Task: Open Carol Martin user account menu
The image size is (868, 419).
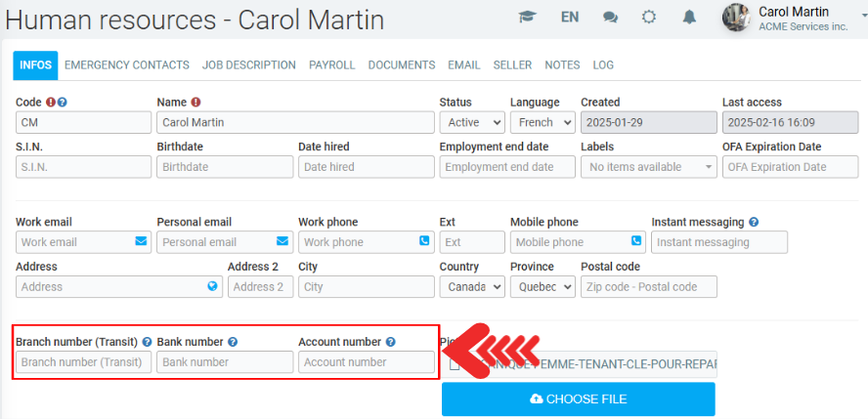Action: pyautogui.click(x=794, y=18)
